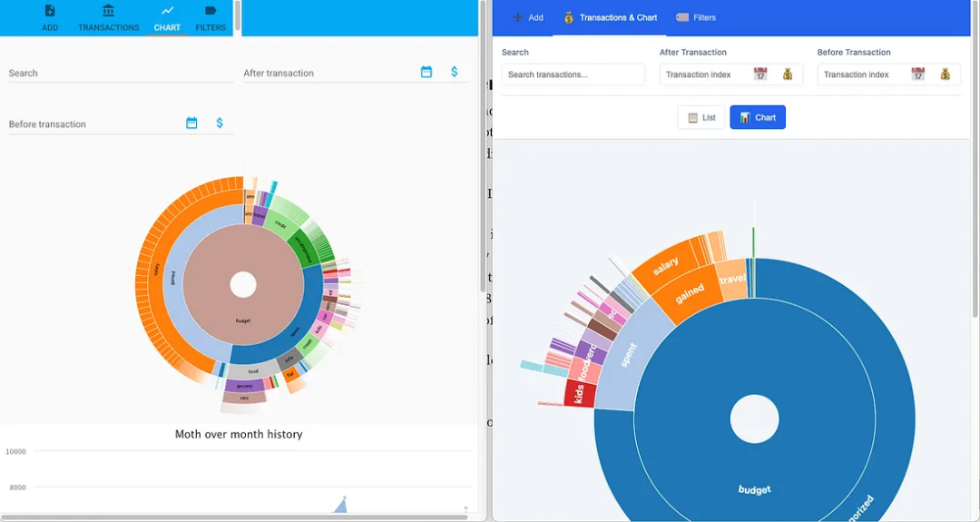The height and width of the screenshot is (522, 980).
Task: Click Moth over month history heading
Action: 239,434
